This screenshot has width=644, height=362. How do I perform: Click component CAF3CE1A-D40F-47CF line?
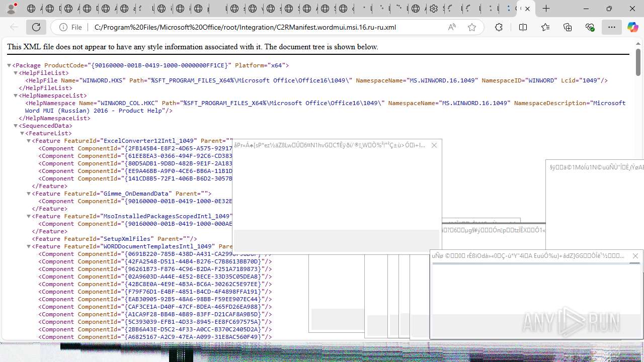(x=155, y=307)
